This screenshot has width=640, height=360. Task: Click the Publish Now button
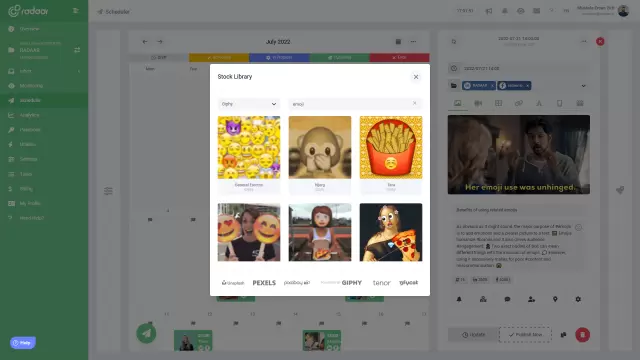click(x=525, y=335)
